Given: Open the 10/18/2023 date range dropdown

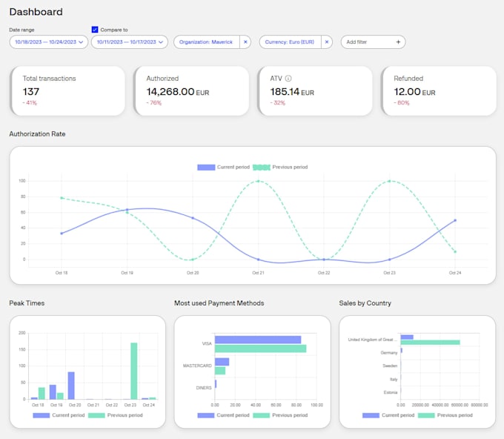Looking at the screenshot, I should (x=49, y=42).
